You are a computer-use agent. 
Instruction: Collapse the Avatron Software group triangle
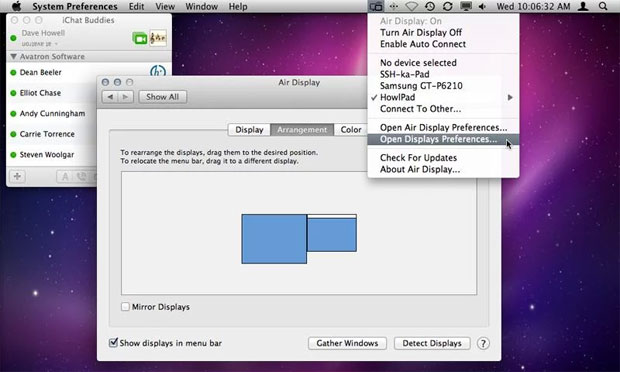[x=13, y=57]
